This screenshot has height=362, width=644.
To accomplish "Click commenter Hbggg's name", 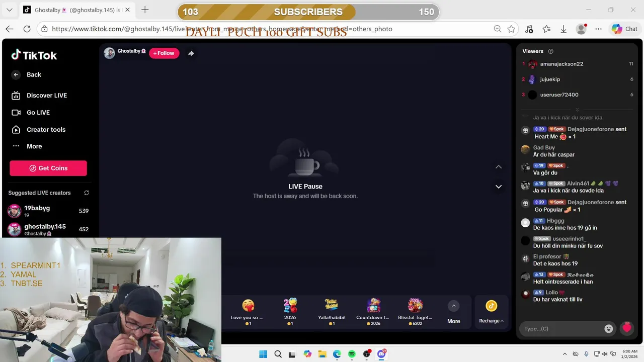I will pyautogui.click(x=555, y=221).
